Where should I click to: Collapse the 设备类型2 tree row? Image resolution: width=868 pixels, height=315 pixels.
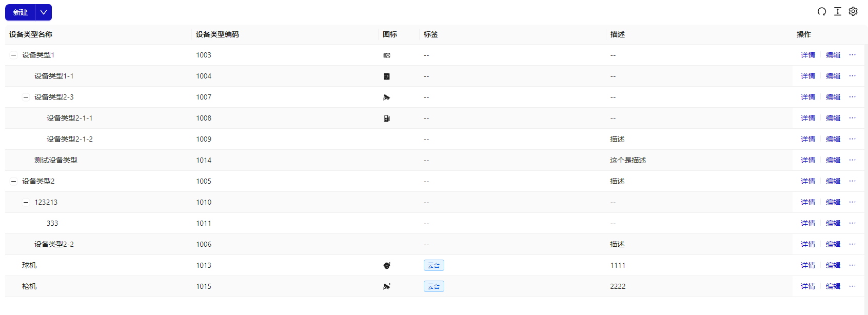tap(14, 181)
